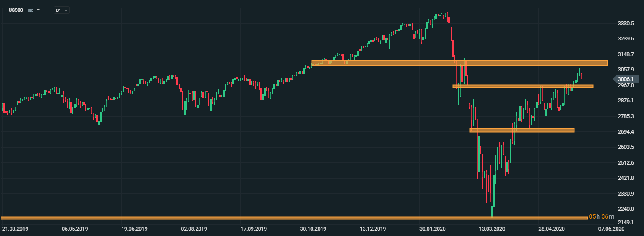
Task: Click date axis label 30.10.2019
Action: [313, 229]
